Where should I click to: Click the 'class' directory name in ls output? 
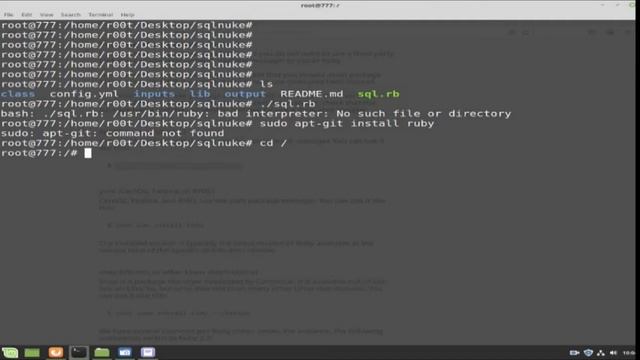pos(18,94)
